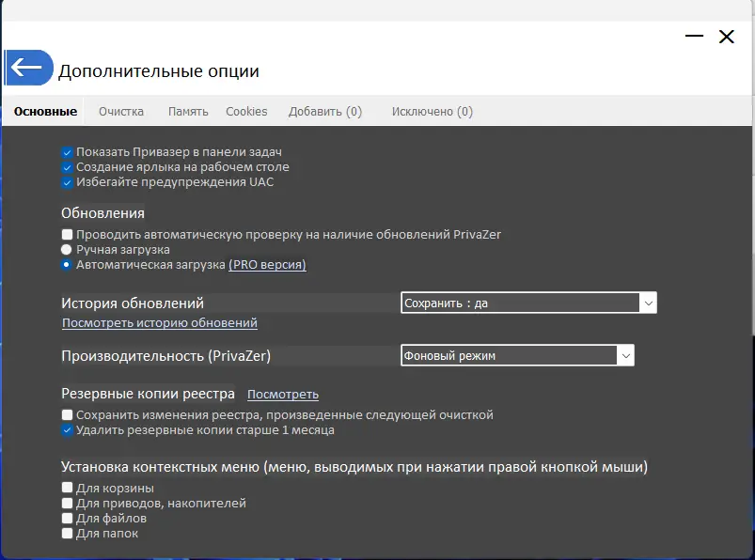
Task: Enable context menu Для папок
Action: [x=67, y=533]
